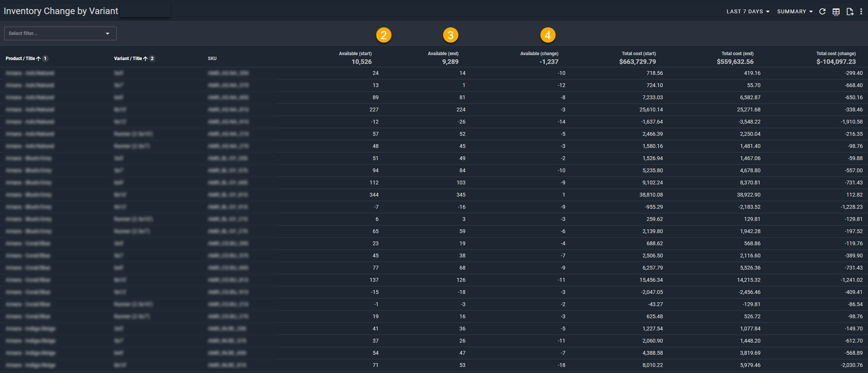Viewport: 868px width, 373px height.
Task: Click the Product / Title sort arrow
Action: [x=38, y=59]
